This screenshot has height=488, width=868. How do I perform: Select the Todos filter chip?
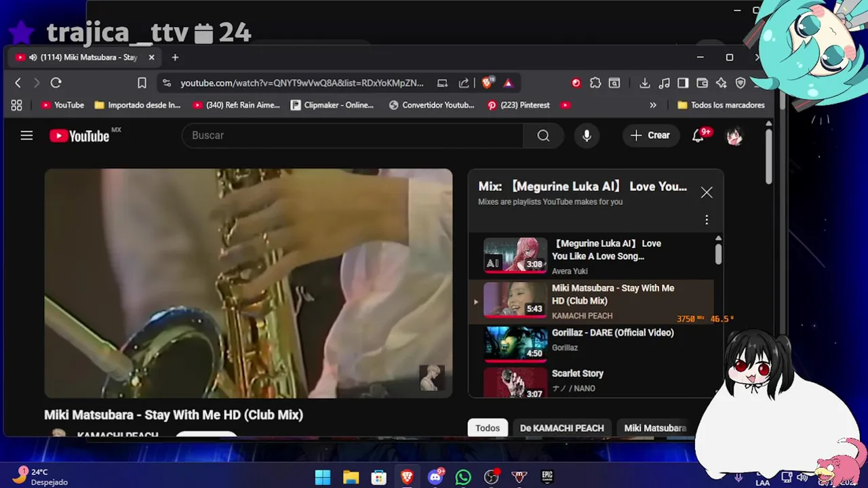488,428
